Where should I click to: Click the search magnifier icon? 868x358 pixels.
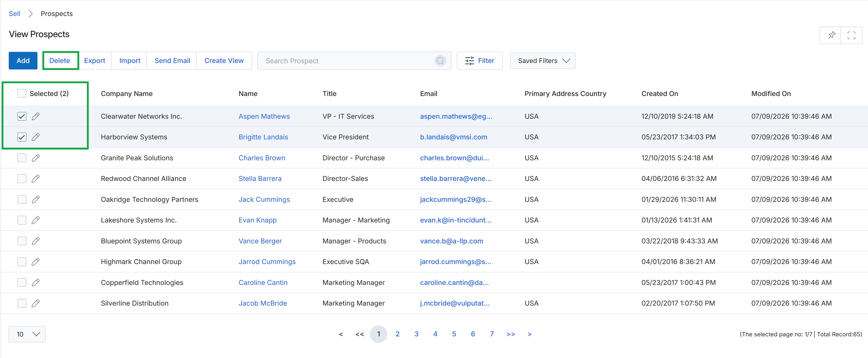pyautogui.click(x=440, y=61)
